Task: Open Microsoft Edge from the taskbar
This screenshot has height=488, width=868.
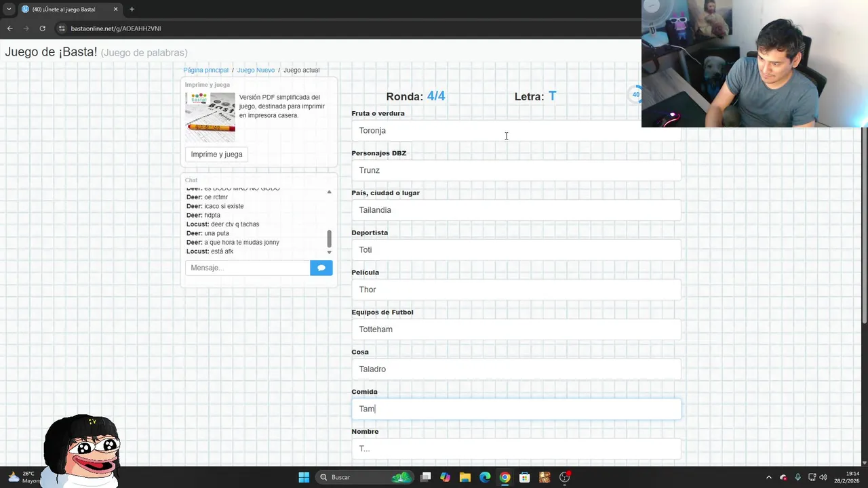Action: [485, 477]
